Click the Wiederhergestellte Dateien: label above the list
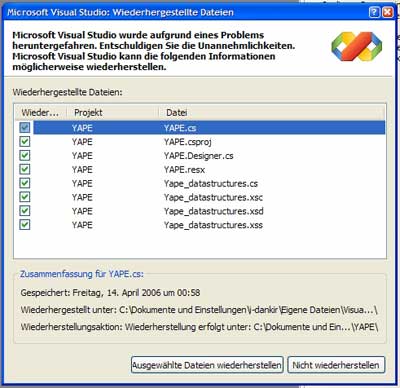 [68, 92]
